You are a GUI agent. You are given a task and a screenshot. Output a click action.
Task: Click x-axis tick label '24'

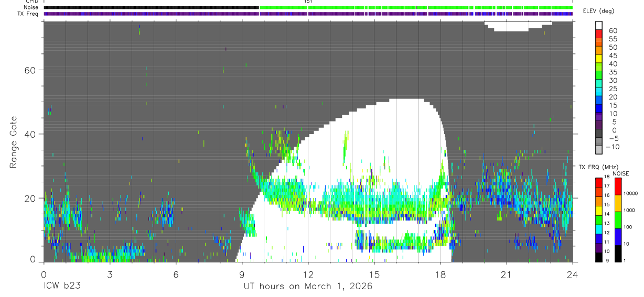(573, 274)
